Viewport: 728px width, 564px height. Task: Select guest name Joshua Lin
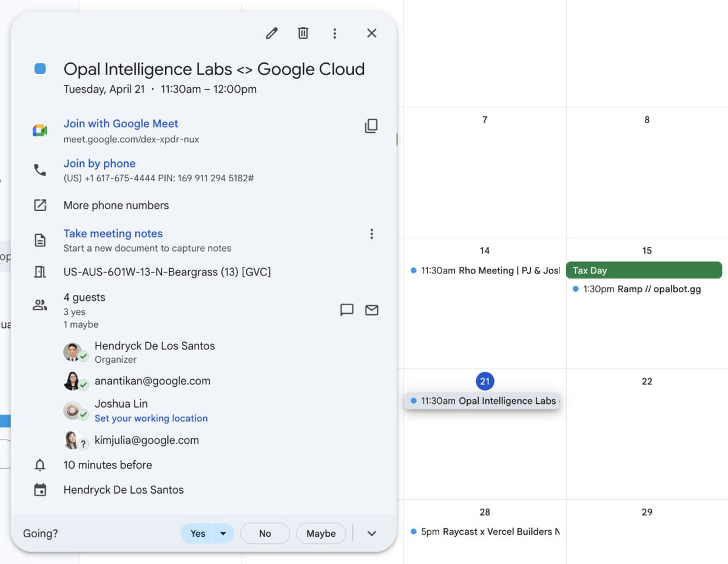(x=121, y=404)
